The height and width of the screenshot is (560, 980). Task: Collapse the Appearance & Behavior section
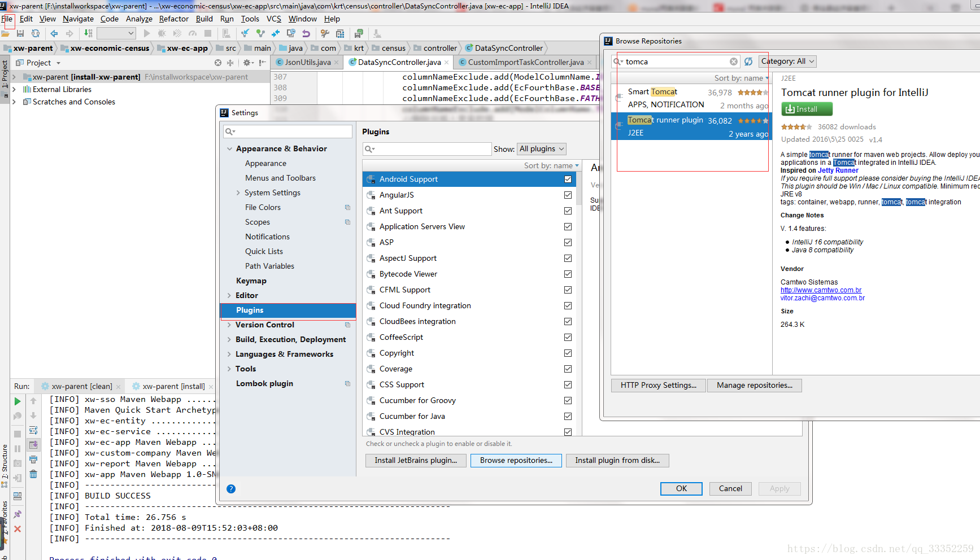229,149
